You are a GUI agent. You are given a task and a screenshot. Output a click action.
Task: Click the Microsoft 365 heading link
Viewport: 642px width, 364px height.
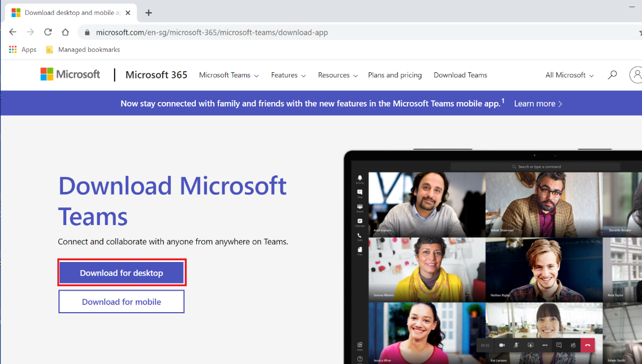click(x=157, y=75)
